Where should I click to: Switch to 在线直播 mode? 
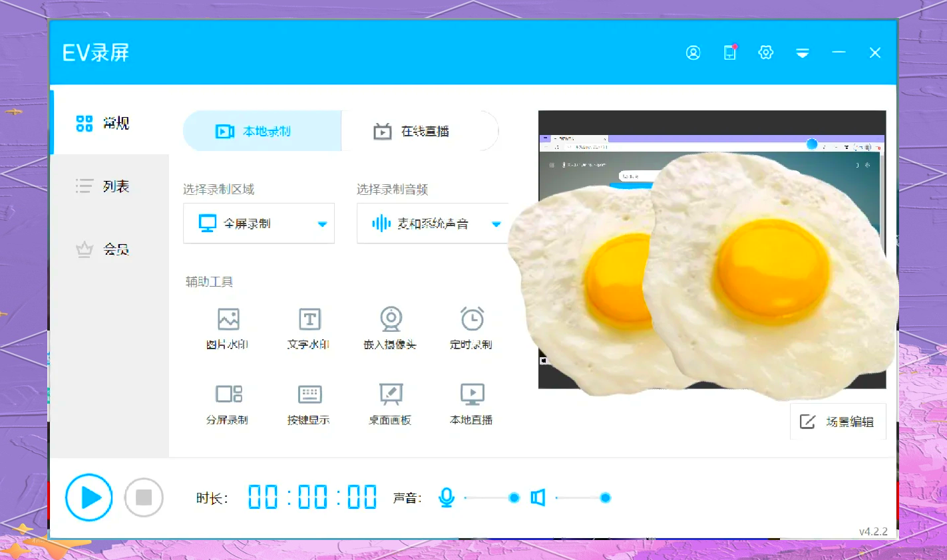coord(420,131)
